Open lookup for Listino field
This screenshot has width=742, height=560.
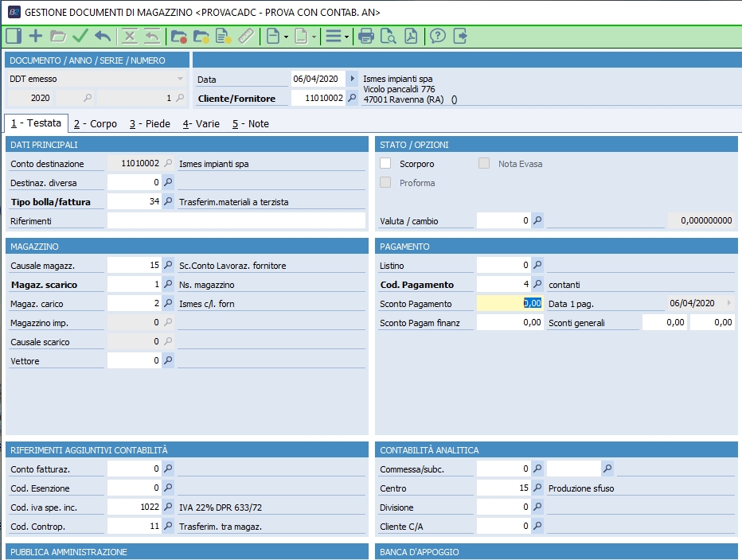point(537,266)
